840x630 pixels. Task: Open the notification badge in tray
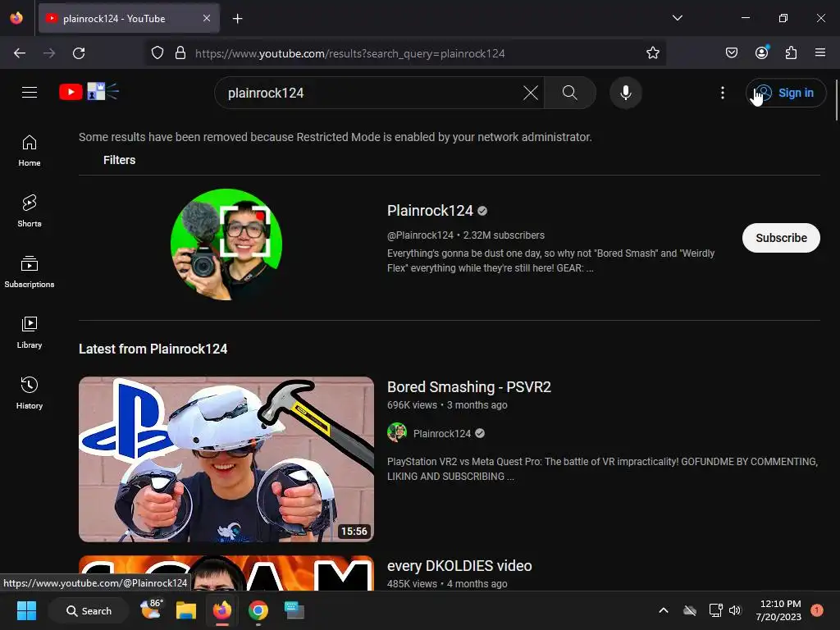tap(817, 610)
